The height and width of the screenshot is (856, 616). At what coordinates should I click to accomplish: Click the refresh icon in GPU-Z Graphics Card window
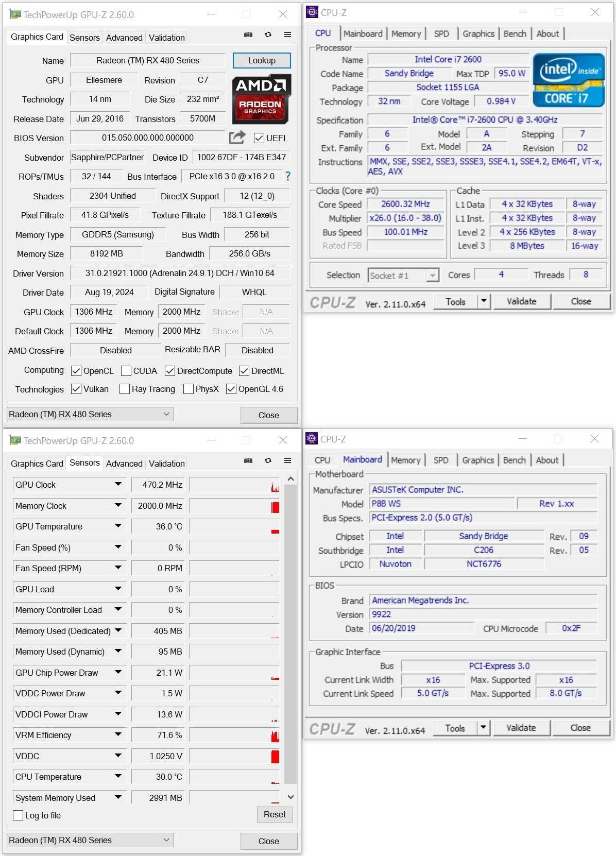point(268,35)
